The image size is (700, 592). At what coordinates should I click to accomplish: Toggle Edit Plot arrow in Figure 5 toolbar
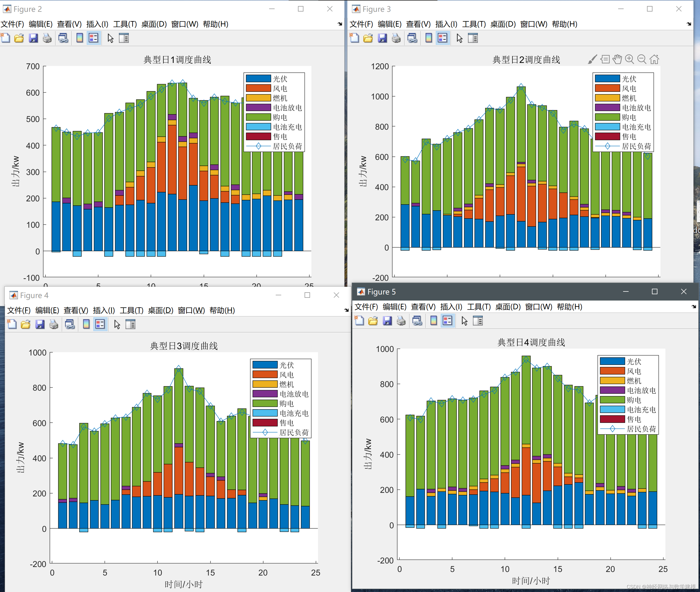(x=464, y=321)
